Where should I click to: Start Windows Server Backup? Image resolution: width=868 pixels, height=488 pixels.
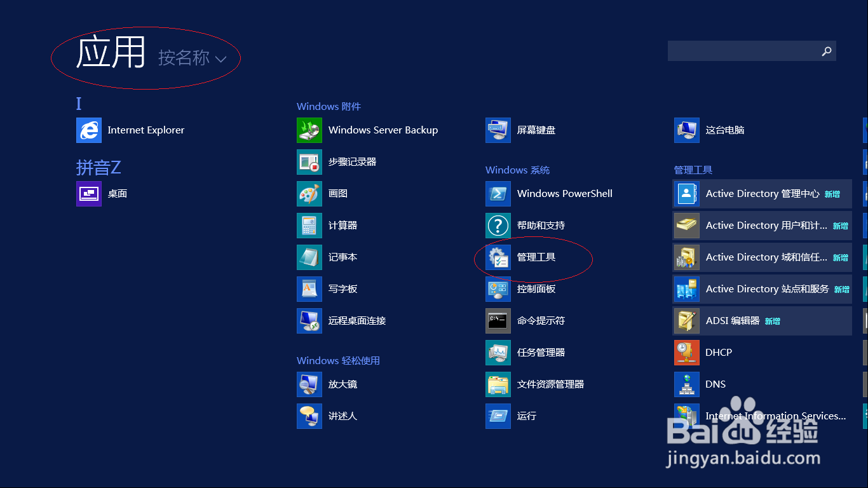tap(383, 130)
